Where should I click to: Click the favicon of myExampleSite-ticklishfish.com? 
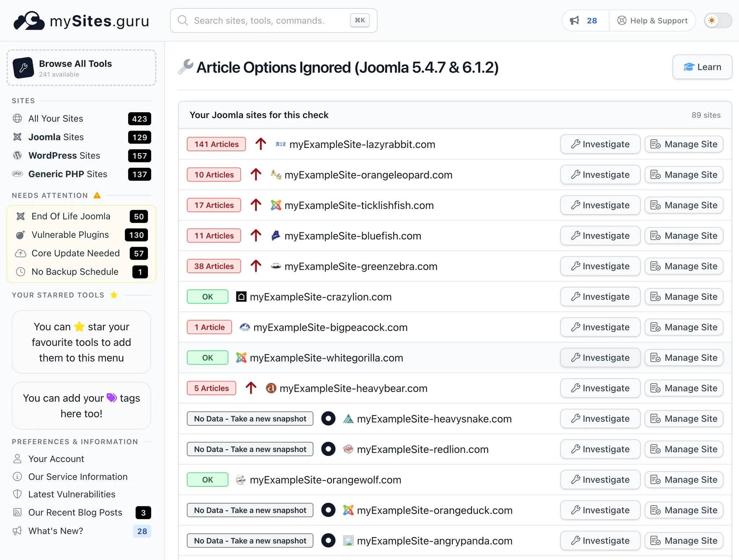pos(276,205)
